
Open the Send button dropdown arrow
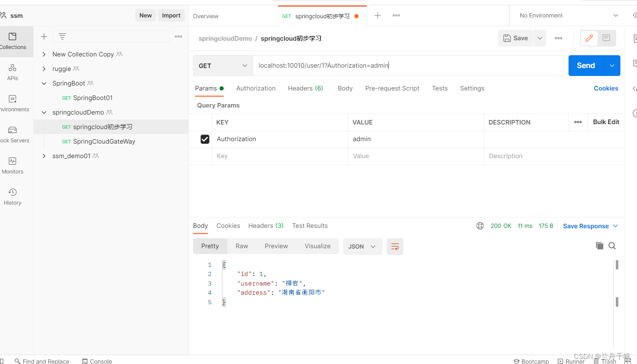point(612,66)
